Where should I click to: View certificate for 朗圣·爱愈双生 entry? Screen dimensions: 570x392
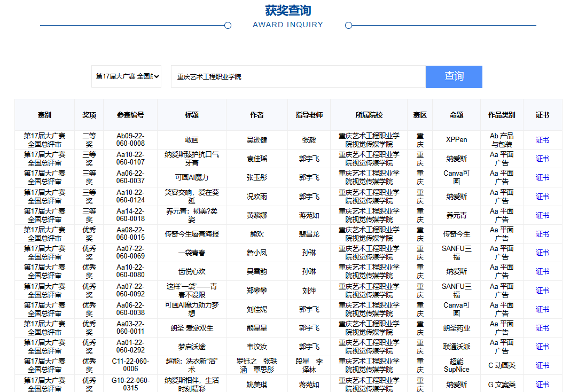[542, 328]
